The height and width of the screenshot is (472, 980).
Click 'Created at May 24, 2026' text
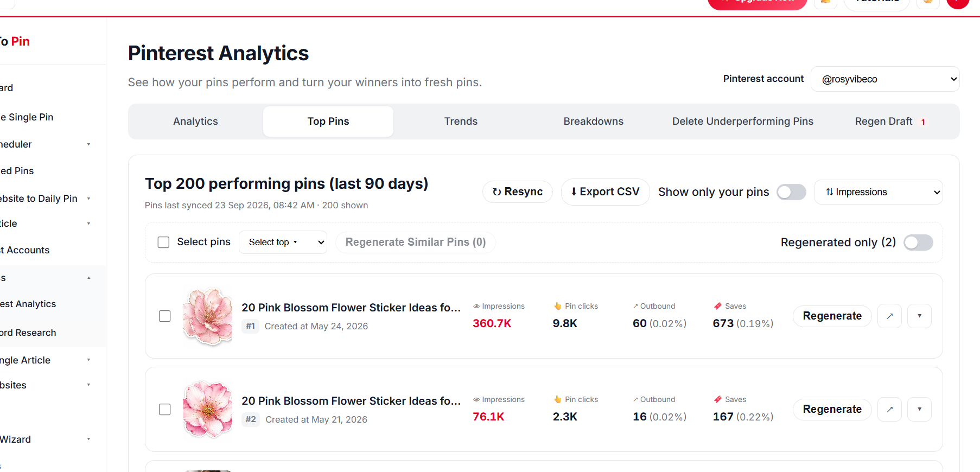[316, 326]
